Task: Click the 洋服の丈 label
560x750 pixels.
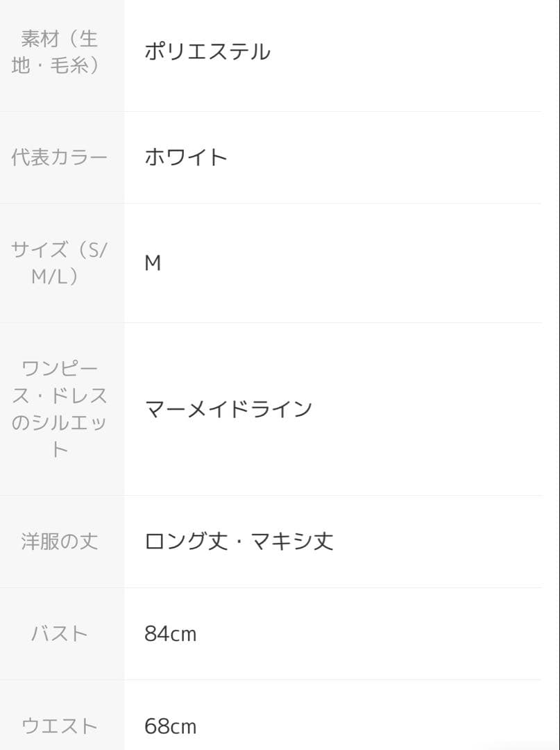Action: 60,541
